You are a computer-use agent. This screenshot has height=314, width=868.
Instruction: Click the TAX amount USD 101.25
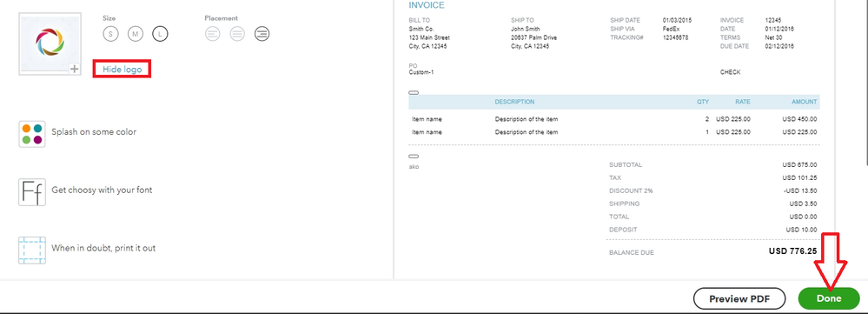pyautogui.click(x=800, y=177)
